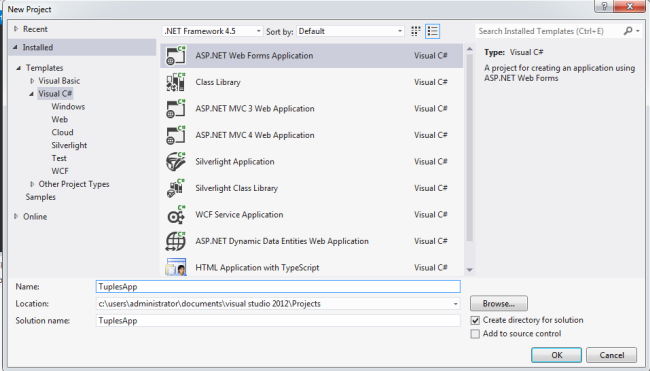
Task: Select the Silverlight category in tree
Action: pyautogui.click(x=69, y=145)
